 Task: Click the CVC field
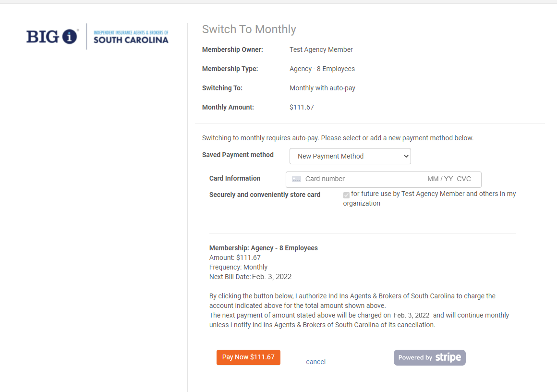(464, 179)
